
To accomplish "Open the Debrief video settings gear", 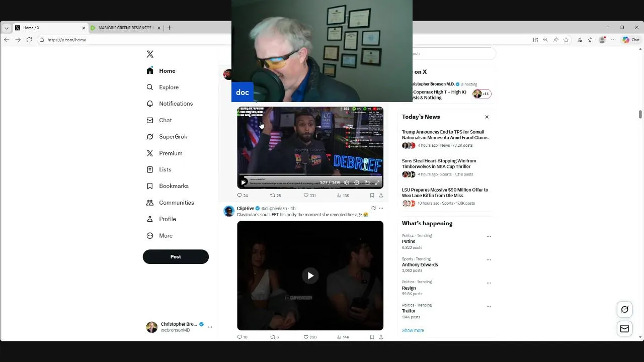I will (x=357, y=183).
